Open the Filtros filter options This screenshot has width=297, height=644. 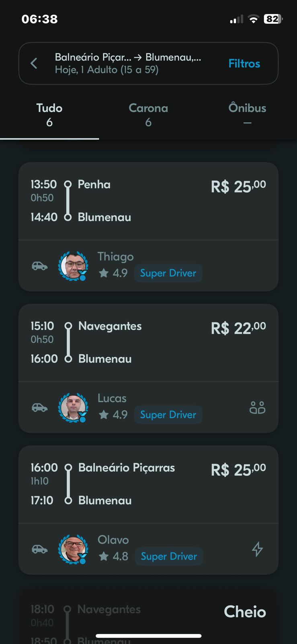(244, 64)
